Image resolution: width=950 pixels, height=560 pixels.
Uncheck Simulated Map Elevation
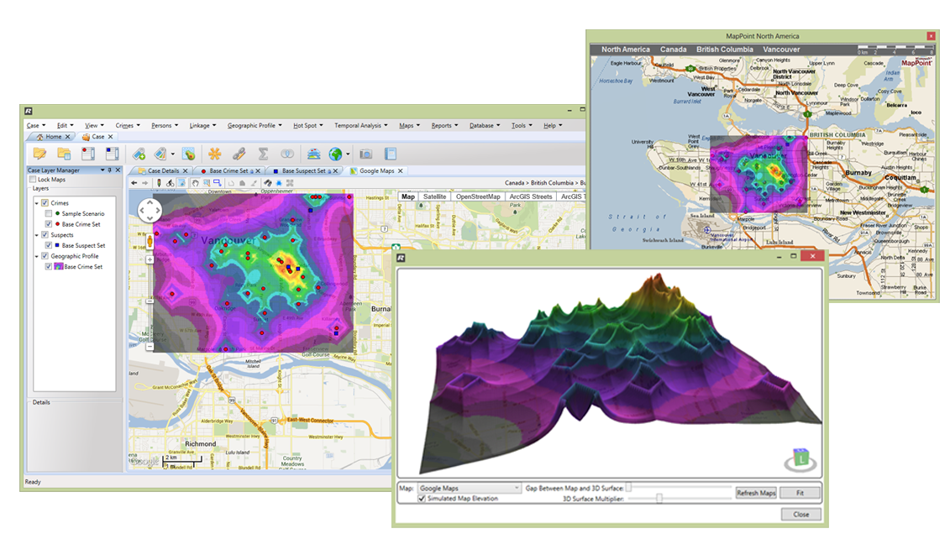point(422,498)
